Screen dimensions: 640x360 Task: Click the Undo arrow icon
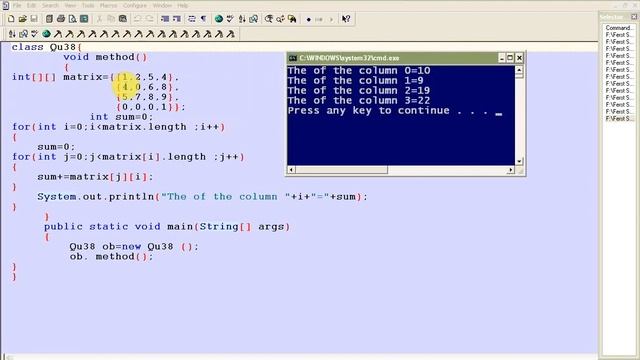click(138, 19)
